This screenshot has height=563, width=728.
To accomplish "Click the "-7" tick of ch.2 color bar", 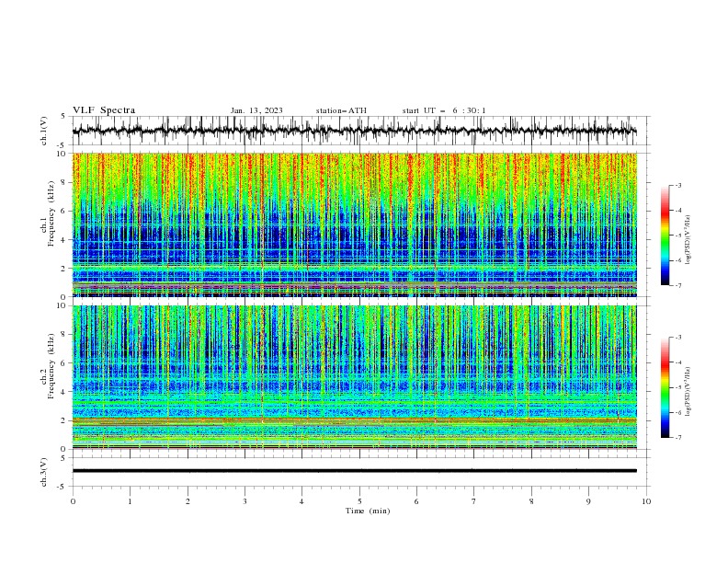I will pos(678,437).
